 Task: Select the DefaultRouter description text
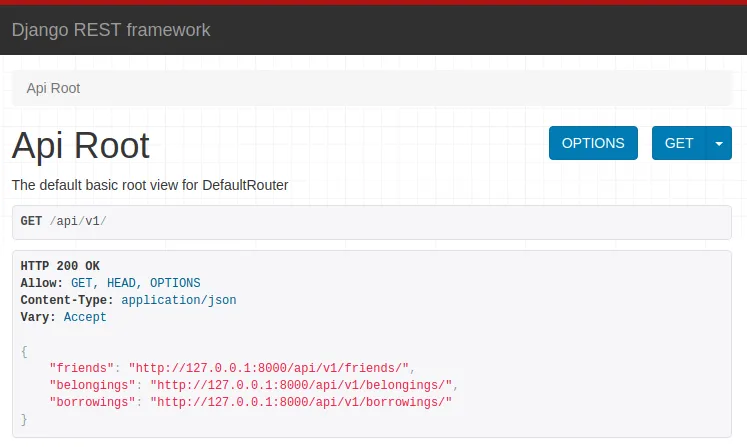pos(150,185)
